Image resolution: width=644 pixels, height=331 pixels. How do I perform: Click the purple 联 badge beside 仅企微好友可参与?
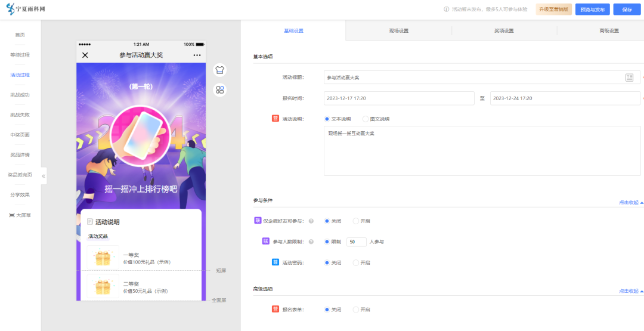(x=258, y=221)
